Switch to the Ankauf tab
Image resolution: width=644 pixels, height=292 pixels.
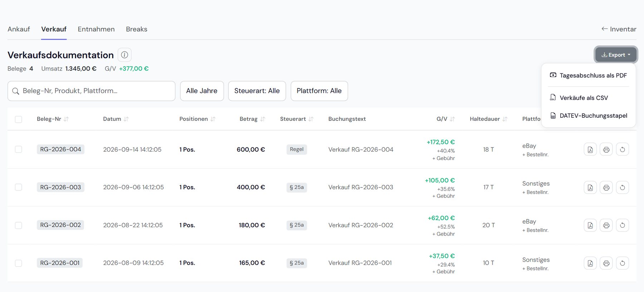19,29
